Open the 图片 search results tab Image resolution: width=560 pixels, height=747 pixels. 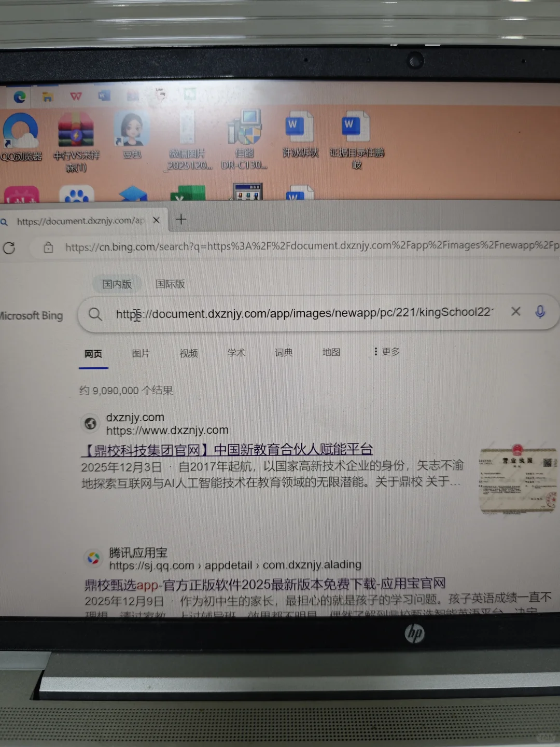(141, 353)
